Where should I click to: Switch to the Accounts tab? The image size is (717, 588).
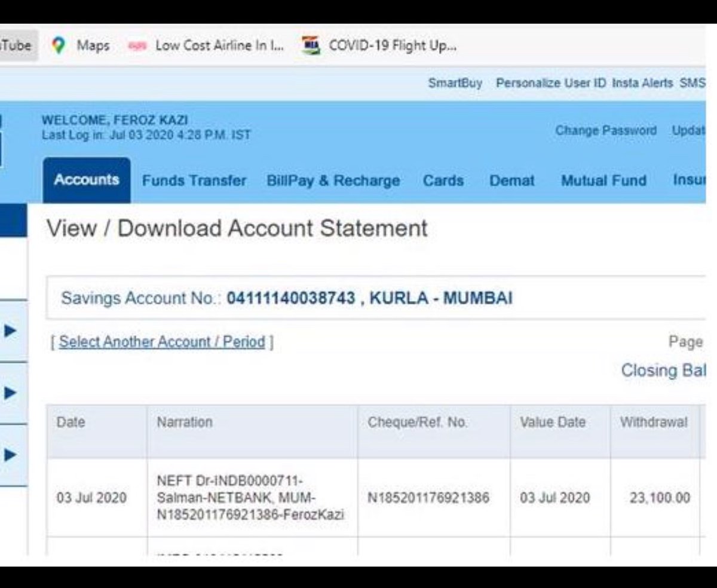tap(87, 180)
